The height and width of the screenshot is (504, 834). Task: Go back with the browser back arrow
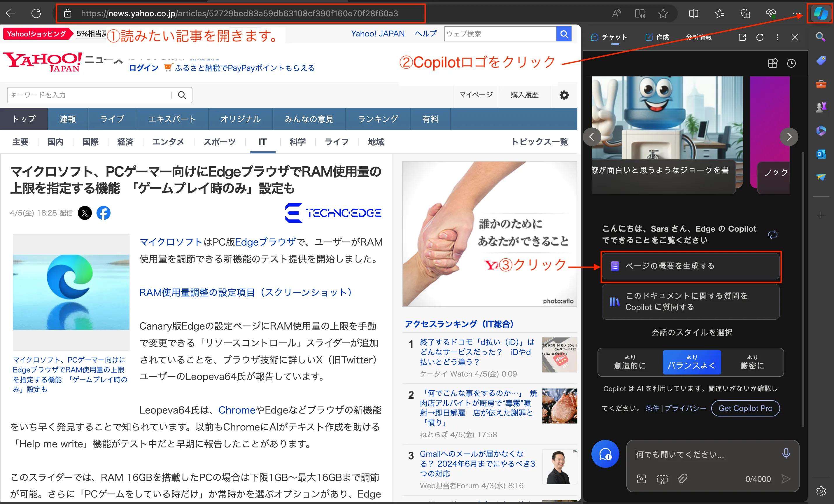pos(11,13)
